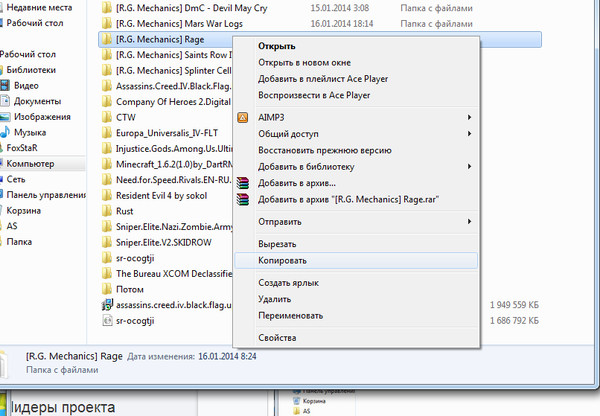Click the AIMP3 icon in context menu
The height and width of the screenshot is (416, 600).
tap(243, 117)
